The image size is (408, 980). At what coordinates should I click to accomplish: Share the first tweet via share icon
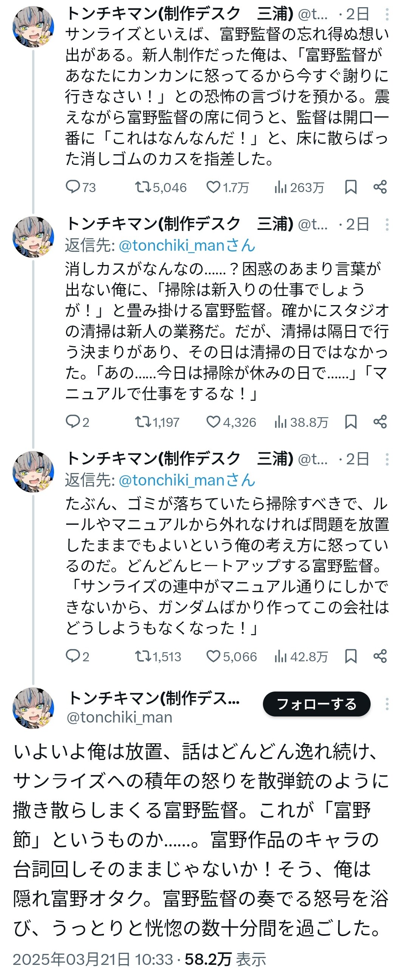pos(380,187)
